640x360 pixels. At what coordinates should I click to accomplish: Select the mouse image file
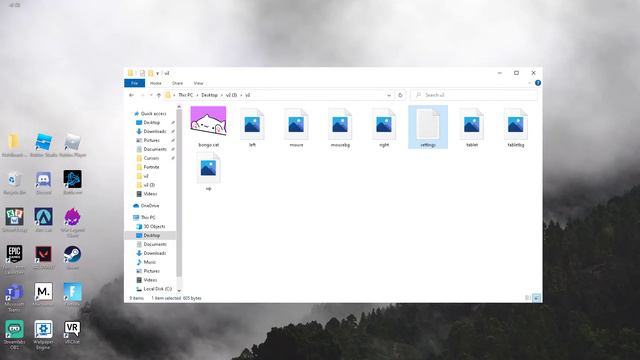[x=296, y=127]
